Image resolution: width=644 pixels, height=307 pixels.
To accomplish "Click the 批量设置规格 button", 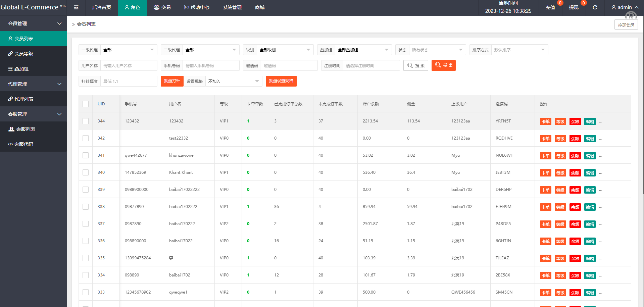I will point(281,81).
